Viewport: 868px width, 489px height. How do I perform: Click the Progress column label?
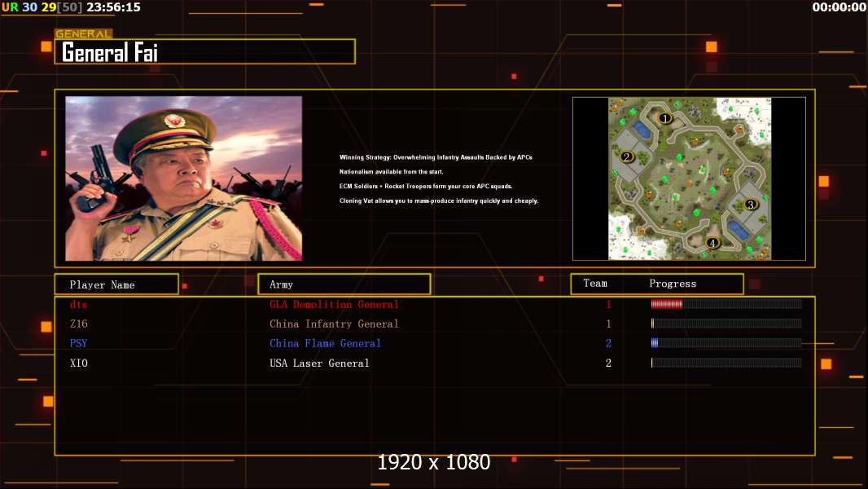point(673,284)
